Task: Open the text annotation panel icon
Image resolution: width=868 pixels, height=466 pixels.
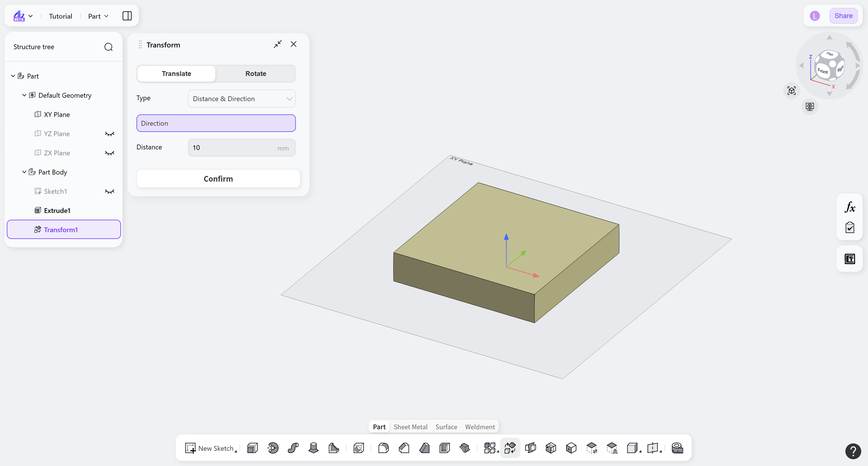Action: pos(850,259)
